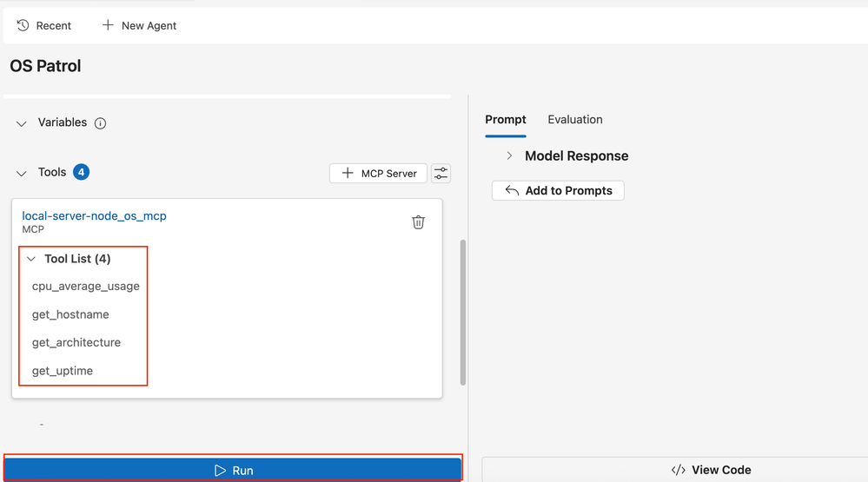Select get_hostname tool

pyautogui.click(x=70, y=314)
